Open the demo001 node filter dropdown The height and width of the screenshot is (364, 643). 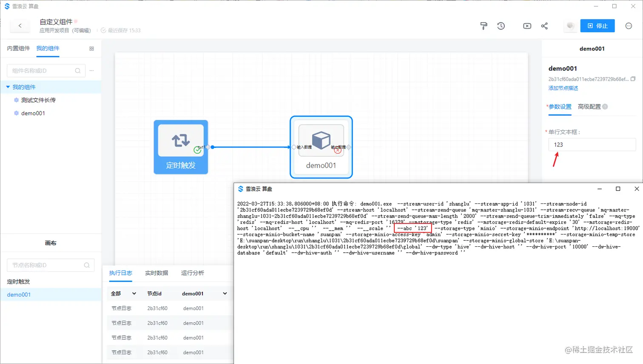[x=204, y=293]
